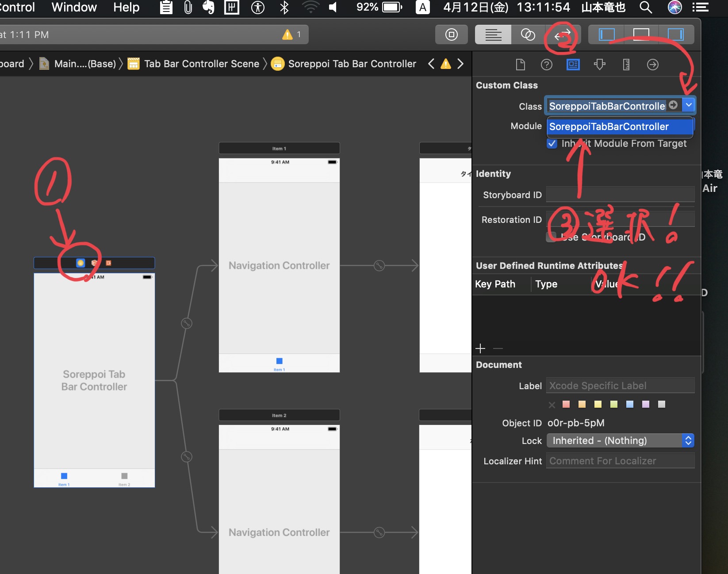Open the Size inspector ruler icon
This screenshot has width=728, height=574.
(x=626, y=65)
